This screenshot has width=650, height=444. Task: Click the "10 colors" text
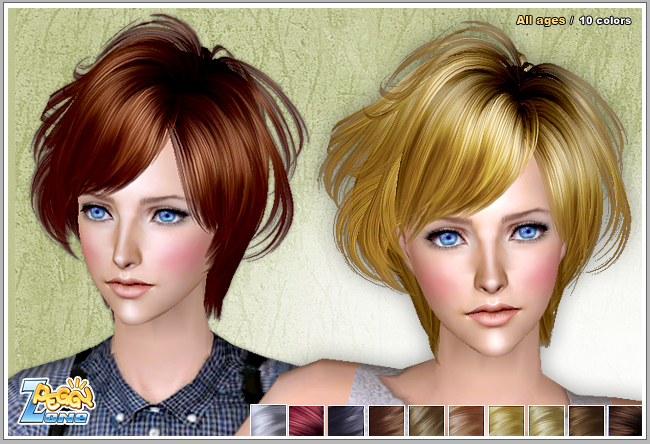coord(603,20)
